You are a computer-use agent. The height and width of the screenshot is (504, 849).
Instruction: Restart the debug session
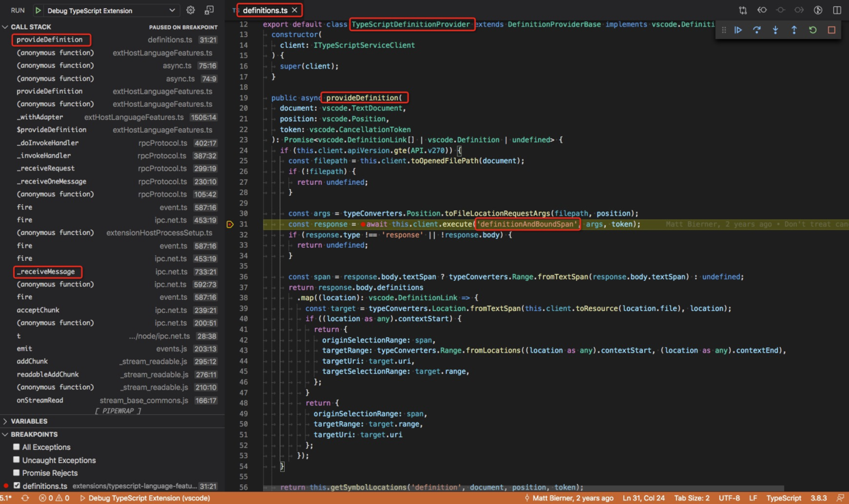point(813,30)
